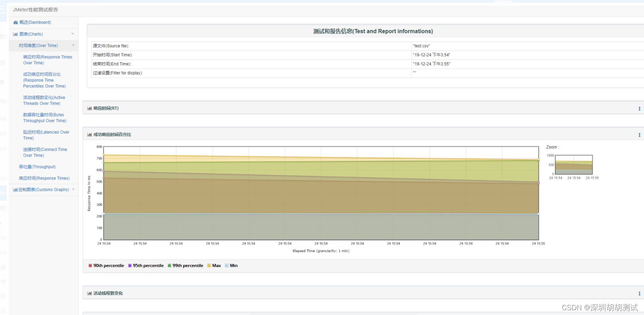Toggle the 99th percentile legend series

(185, 265)
